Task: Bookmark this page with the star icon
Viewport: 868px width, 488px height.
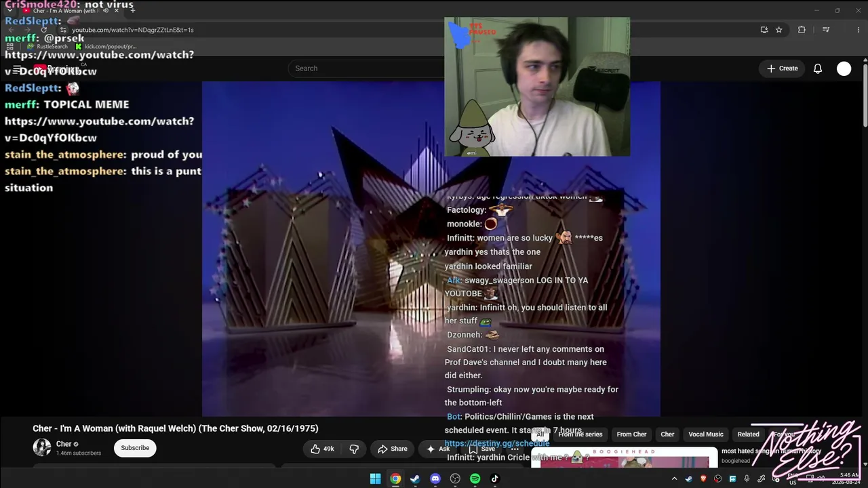Action: [779, 30]
